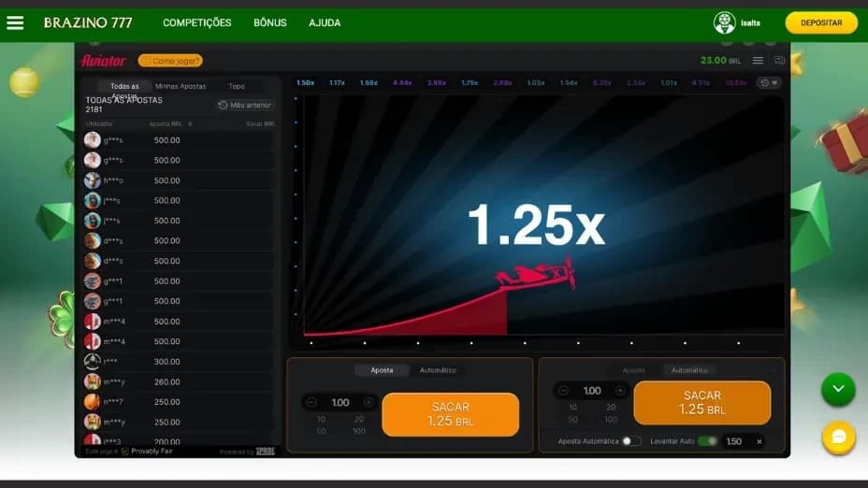Click the Spribe powered-by logo
This screenshot has height=488, width=868.
tap(265, 452)
